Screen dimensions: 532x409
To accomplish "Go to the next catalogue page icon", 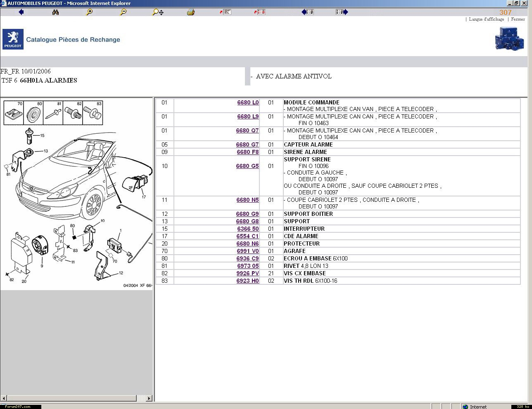I will (x=342, y=12).
